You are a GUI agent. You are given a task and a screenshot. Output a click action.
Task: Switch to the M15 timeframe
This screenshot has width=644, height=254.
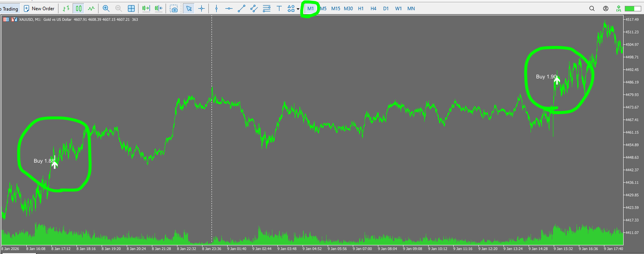tap(336, 8)
